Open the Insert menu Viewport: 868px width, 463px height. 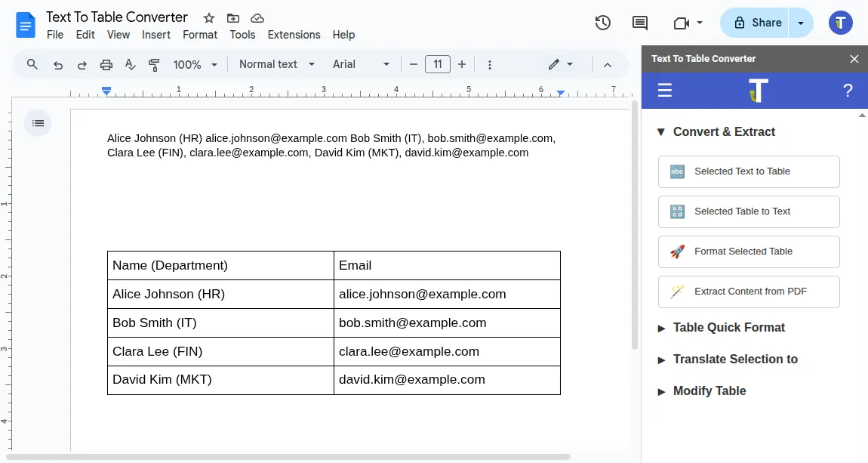click(156, 35)
